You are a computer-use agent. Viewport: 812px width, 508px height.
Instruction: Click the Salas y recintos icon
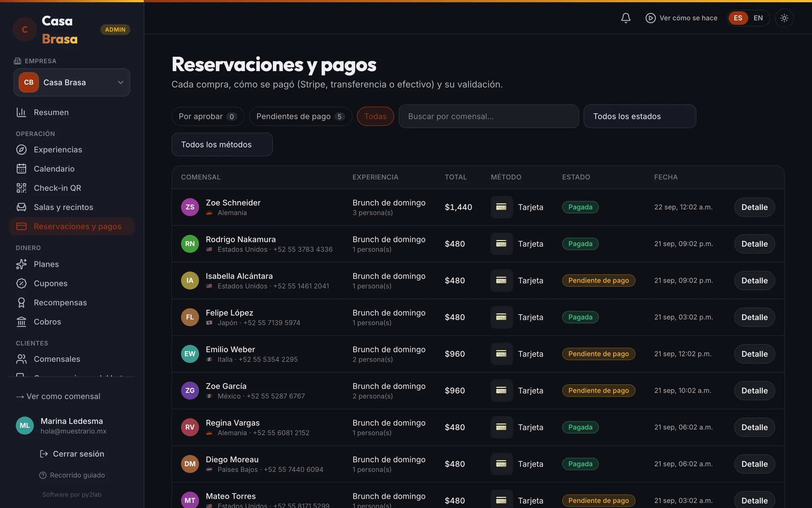21,207
